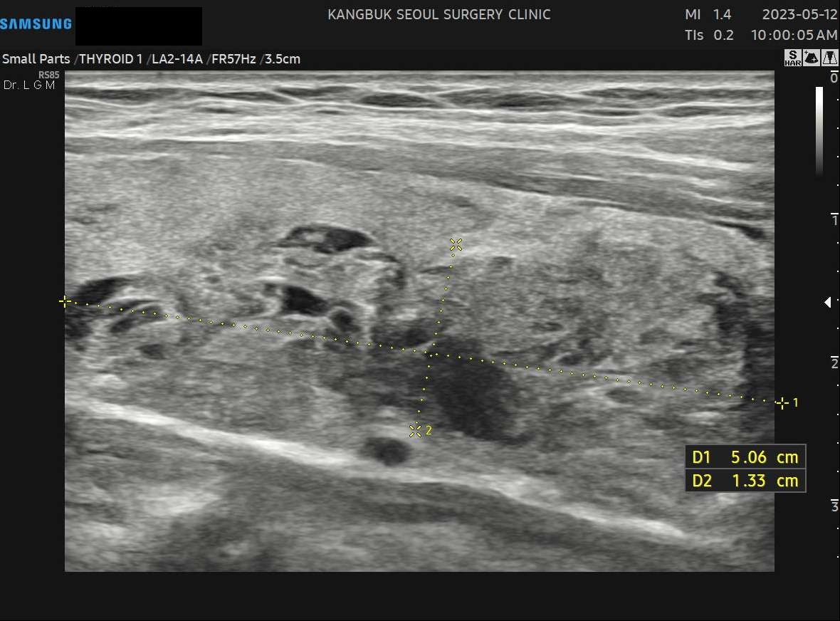The width and height of the screenshot is (840, 621).
Task: Click the 3.5cm depth label
Action: (283, 59)
